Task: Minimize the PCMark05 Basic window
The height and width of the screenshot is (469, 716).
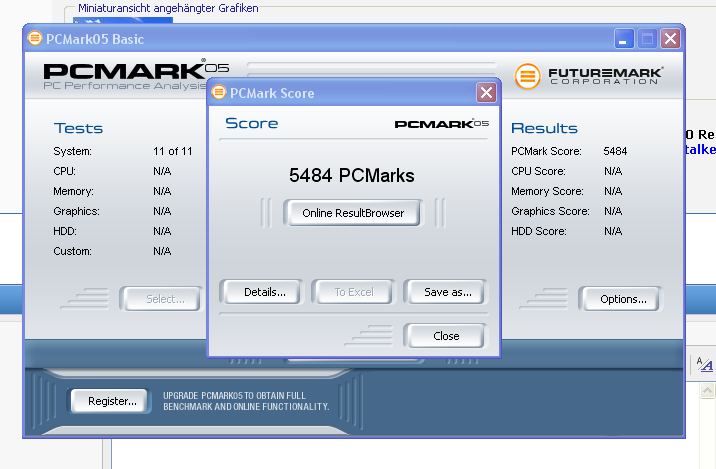Action: click(623, 39)
